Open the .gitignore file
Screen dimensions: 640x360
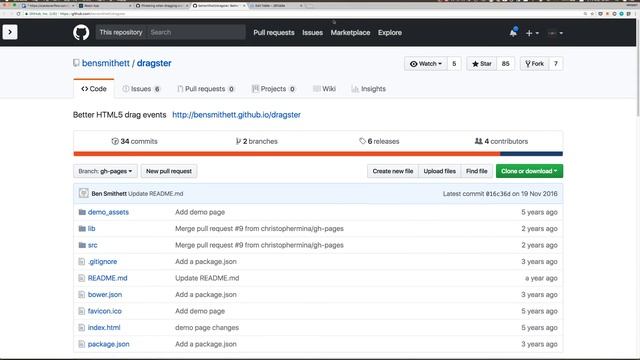pos(102,261)
